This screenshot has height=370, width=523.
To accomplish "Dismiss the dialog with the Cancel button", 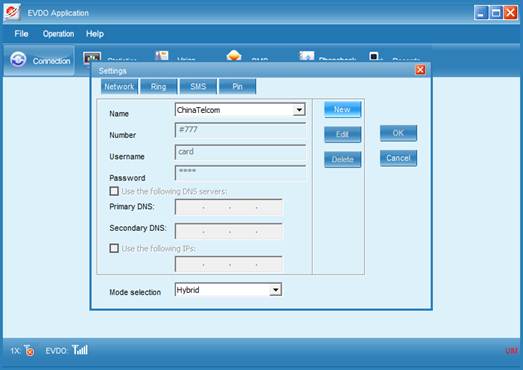I will (x=398, y=158).
